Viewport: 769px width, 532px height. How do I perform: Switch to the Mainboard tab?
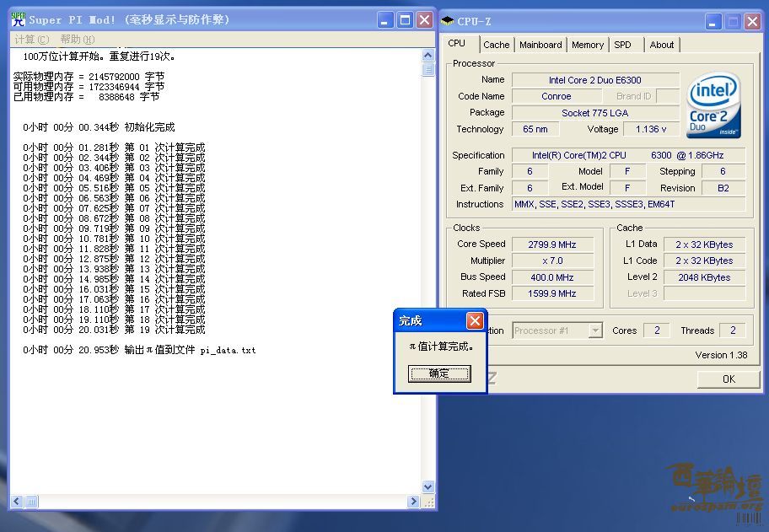click(x=540, y=45)
